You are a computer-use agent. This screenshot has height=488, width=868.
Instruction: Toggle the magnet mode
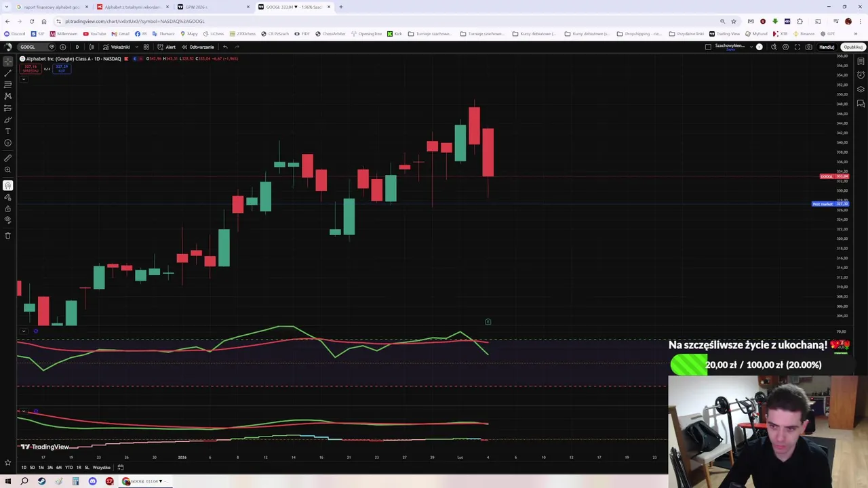pos(8,185)
